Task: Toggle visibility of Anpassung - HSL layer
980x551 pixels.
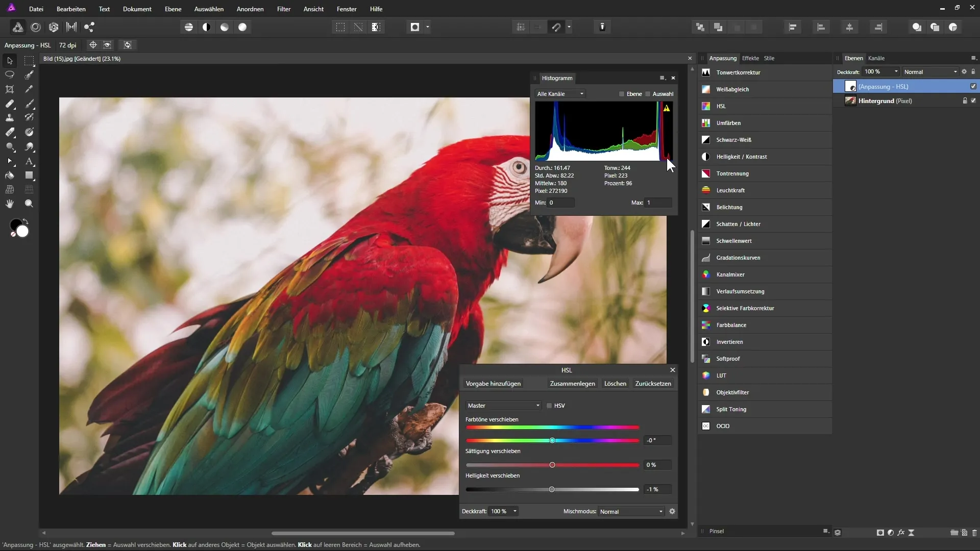Action: (973, 86)
